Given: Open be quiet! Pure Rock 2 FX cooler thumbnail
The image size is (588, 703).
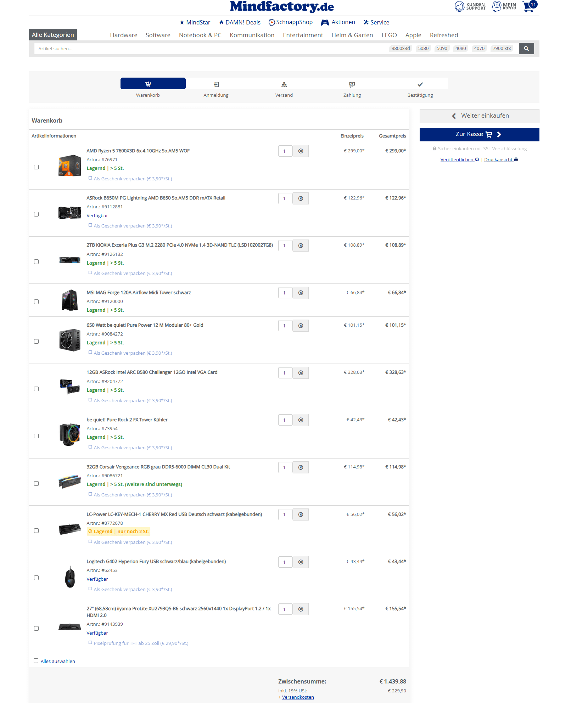Looking at the screenshot, I should click(70, 434).
